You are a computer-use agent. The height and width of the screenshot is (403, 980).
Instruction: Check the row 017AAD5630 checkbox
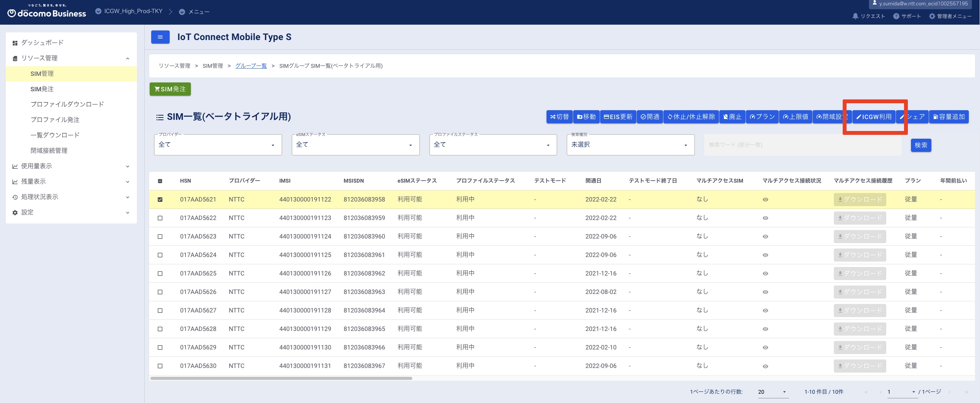[160, 366]
